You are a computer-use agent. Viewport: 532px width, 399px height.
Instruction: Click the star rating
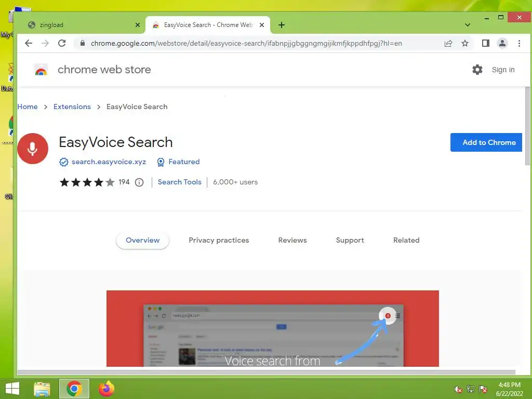[x=87, y=182]
